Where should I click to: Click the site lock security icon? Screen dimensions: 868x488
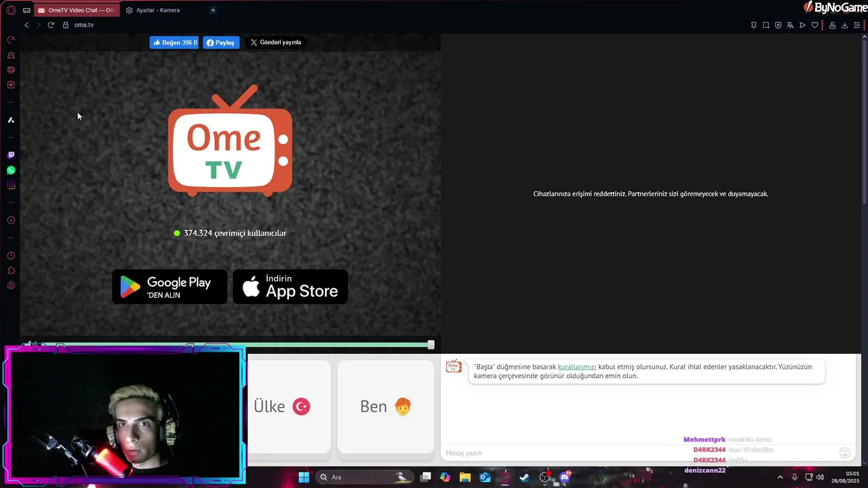tap(66, 25)
